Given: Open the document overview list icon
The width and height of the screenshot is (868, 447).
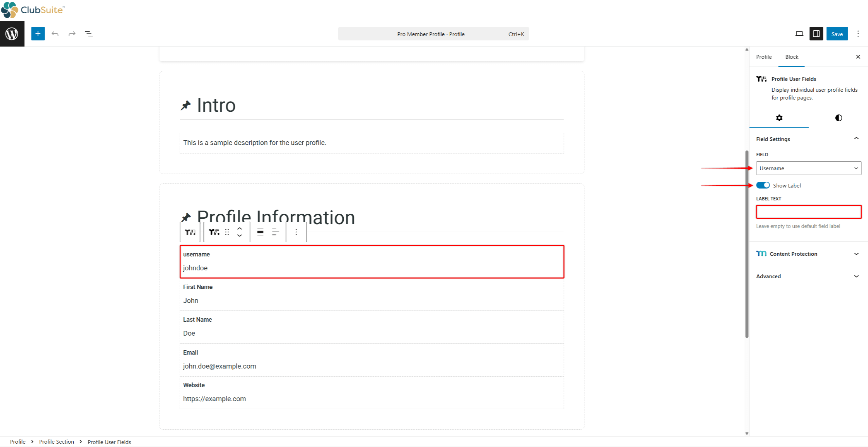Looking at the screenshot, I should pos(89,34).
